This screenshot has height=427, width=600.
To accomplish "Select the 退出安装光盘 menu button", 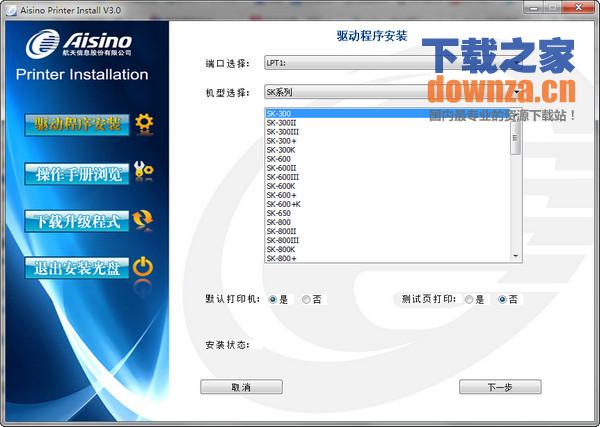I will pyautogui.click(x=77, y=268).
